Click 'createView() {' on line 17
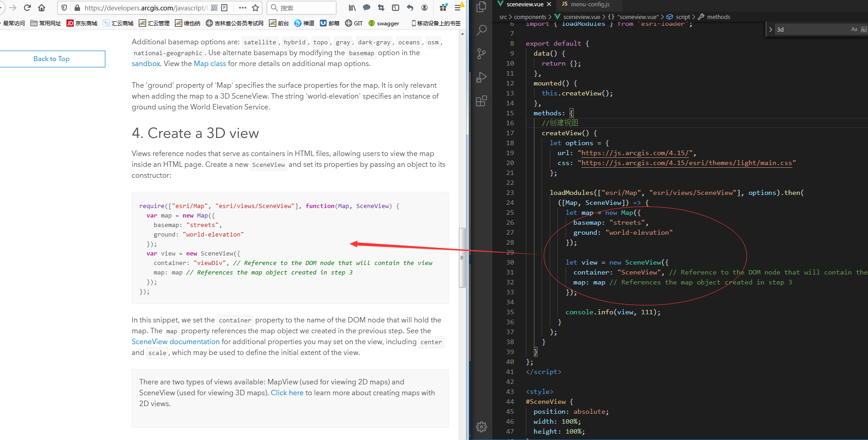The image size is (868, 440). point(570,133)
